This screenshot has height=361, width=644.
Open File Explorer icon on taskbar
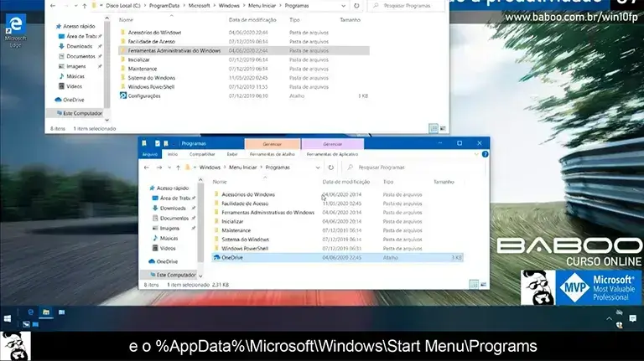coord(46,312)
